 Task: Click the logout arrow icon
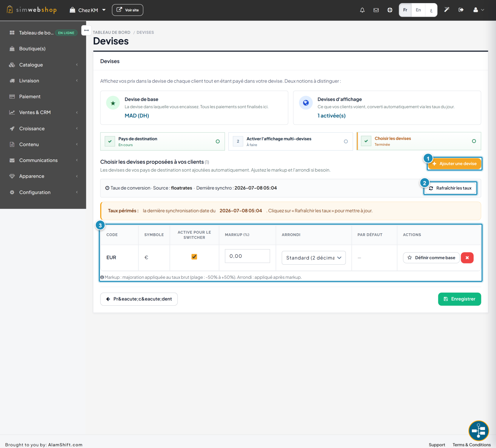pos(461,10)
